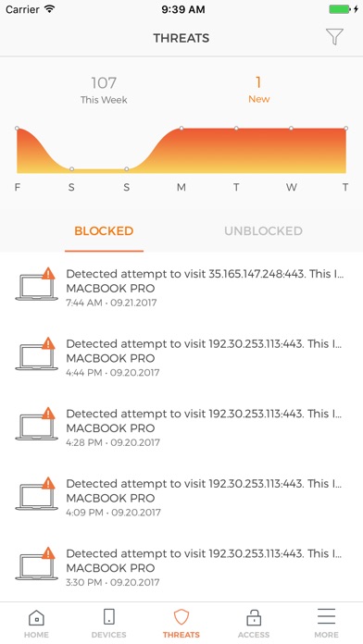Select Friday data point on chart

[17, 128]
